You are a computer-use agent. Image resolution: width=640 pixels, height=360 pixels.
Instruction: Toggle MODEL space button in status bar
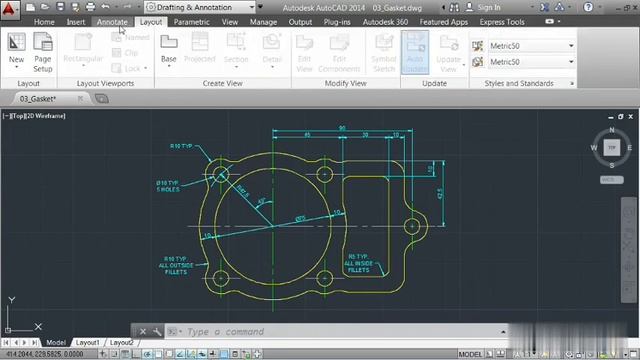[470, 354]
